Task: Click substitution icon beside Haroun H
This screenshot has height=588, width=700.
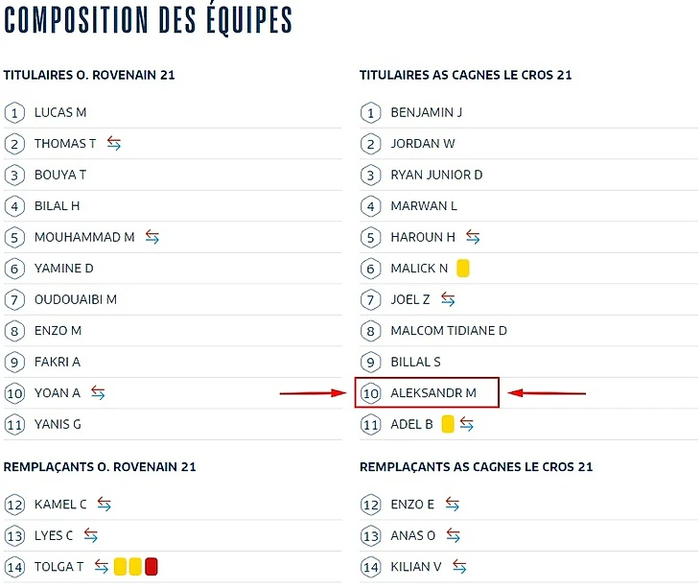Action: click(473, 237)
